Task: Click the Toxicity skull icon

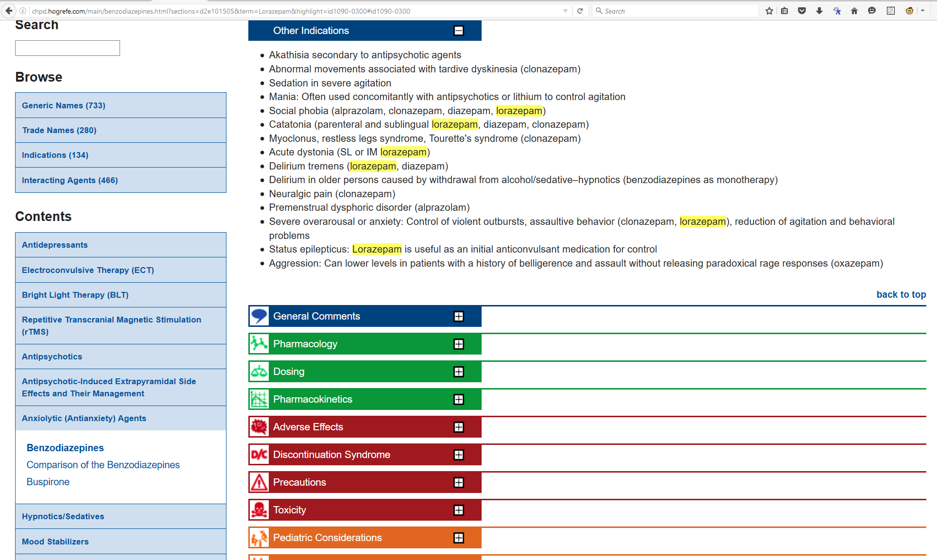Action: pos(259,510)
